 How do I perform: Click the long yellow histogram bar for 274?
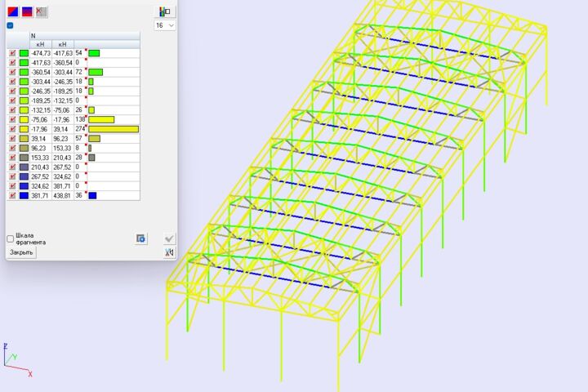click(114, 129)
